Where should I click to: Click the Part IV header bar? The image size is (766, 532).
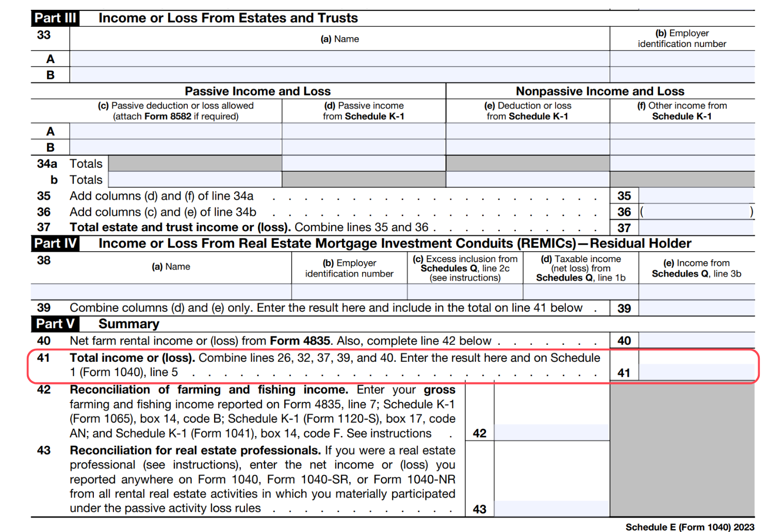[54, 243]
